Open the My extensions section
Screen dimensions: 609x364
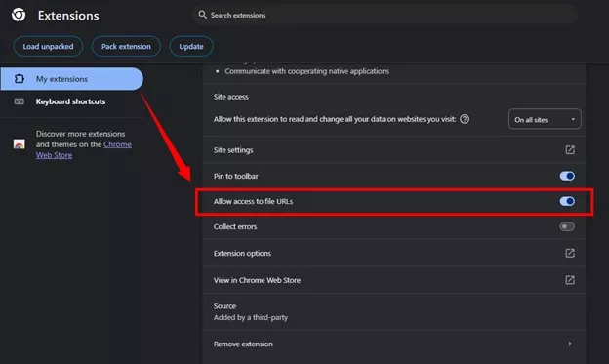72,79
